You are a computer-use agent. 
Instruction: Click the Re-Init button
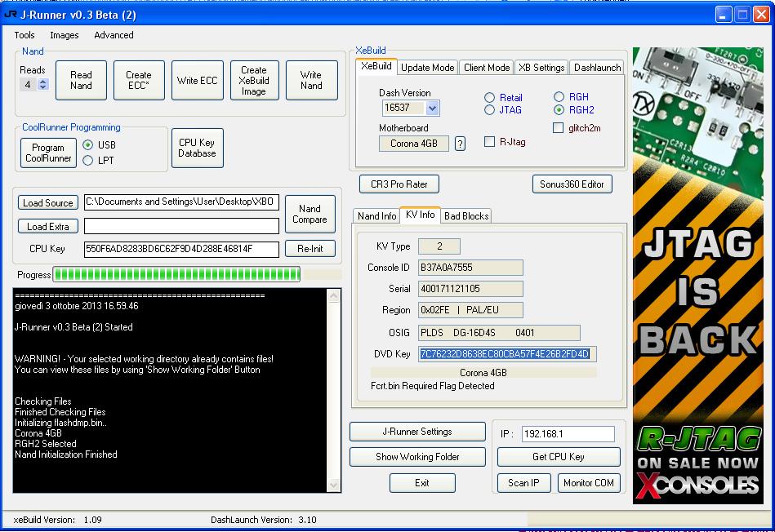(x=310, y=249)
